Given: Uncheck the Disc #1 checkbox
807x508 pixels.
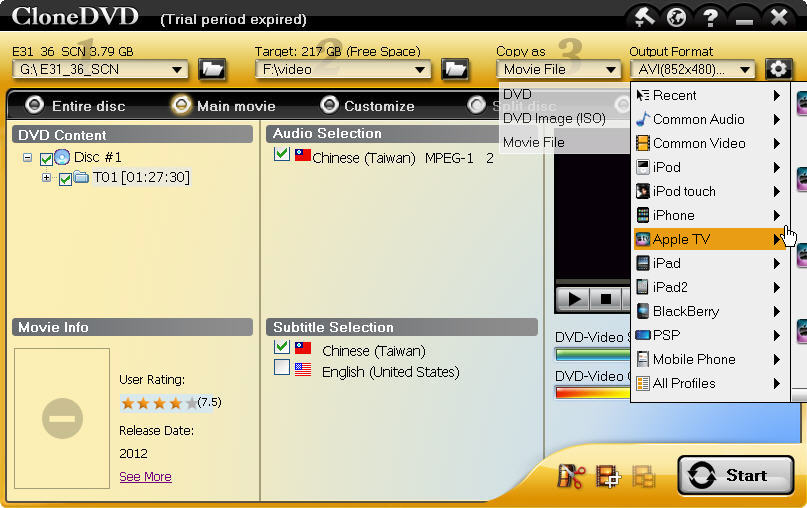Looking at the screenshot, I should tap(46, 159).
